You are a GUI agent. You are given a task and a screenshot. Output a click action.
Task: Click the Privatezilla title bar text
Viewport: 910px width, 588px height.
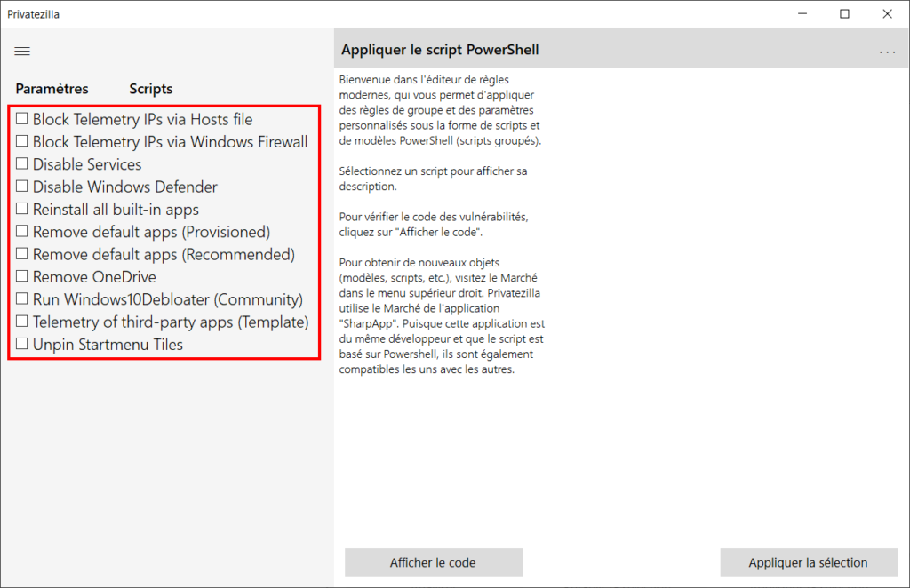click(33, 14)
